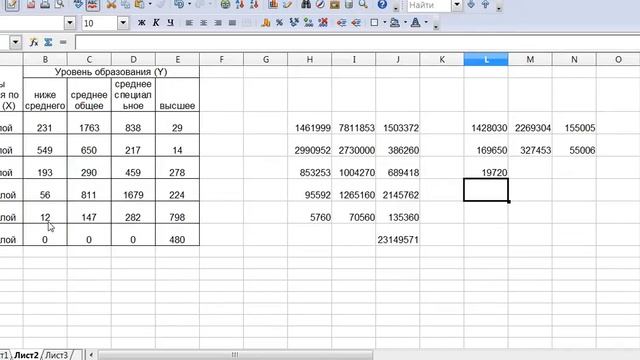
Task: Delete a decimal place icon
Action: (323, 23)
